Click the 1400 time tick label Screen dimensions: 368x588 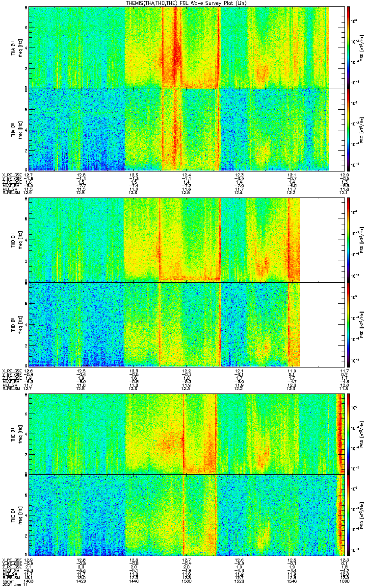29,582
